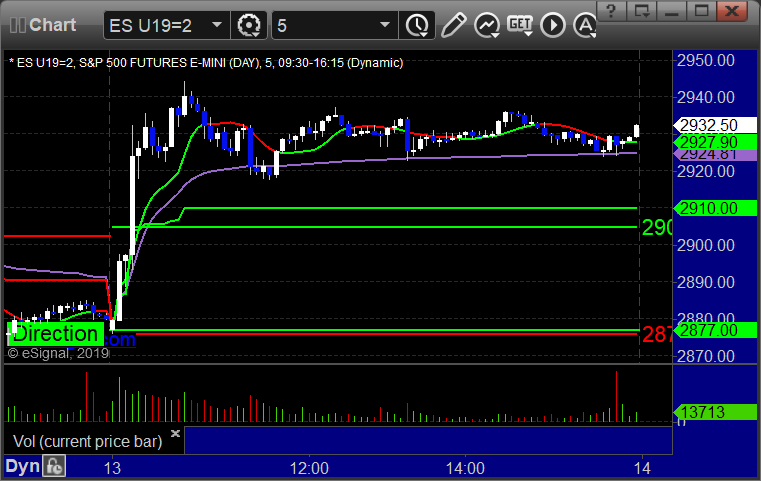Click the Dyn scaling mode label
The width and height of the screenshot is (761, 481).
22,466
